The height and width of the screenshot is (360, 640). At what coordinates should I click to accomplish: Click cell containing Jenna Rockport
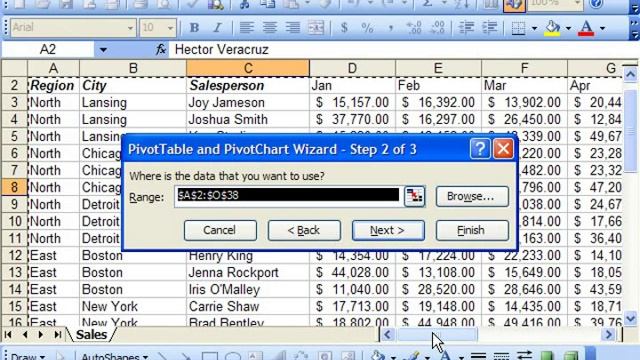(248, 272)
